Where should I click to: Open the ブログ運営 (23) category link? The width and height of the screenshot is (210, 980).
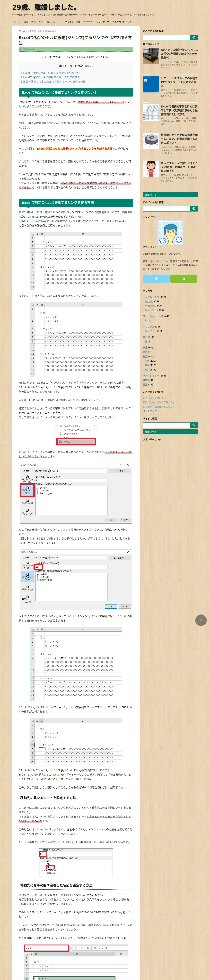[x=149, y=327]
